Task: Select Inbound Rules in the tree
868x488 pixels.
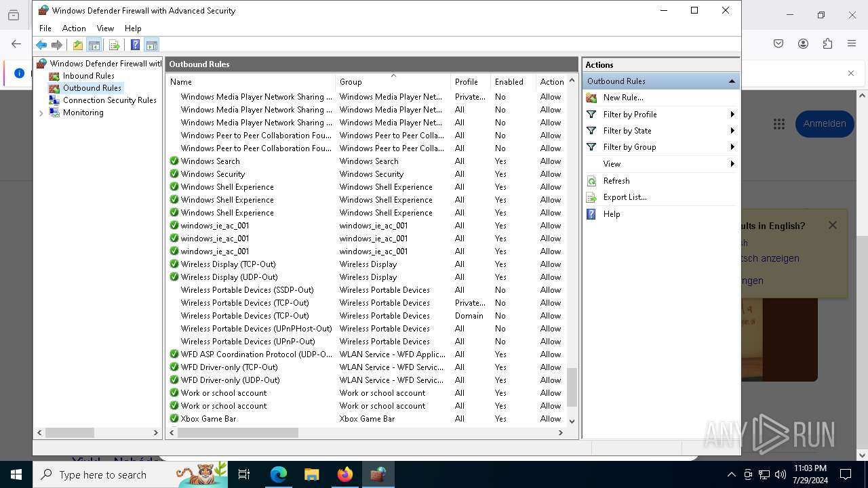Action: [88, 76]
